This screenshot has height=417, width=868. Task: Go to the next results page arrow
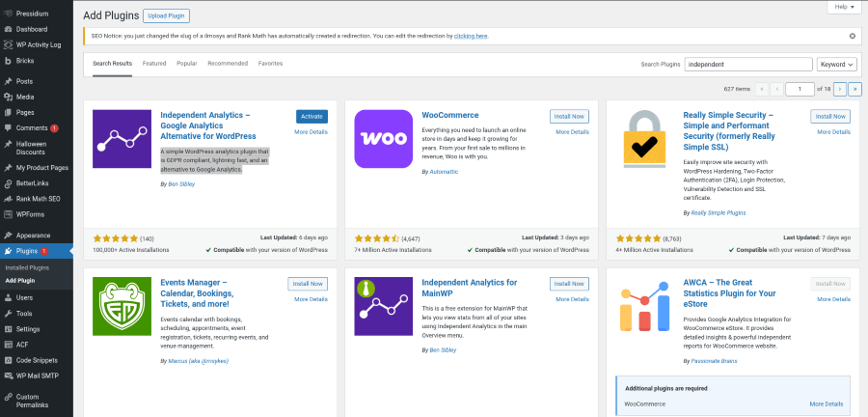pos(839,89)
